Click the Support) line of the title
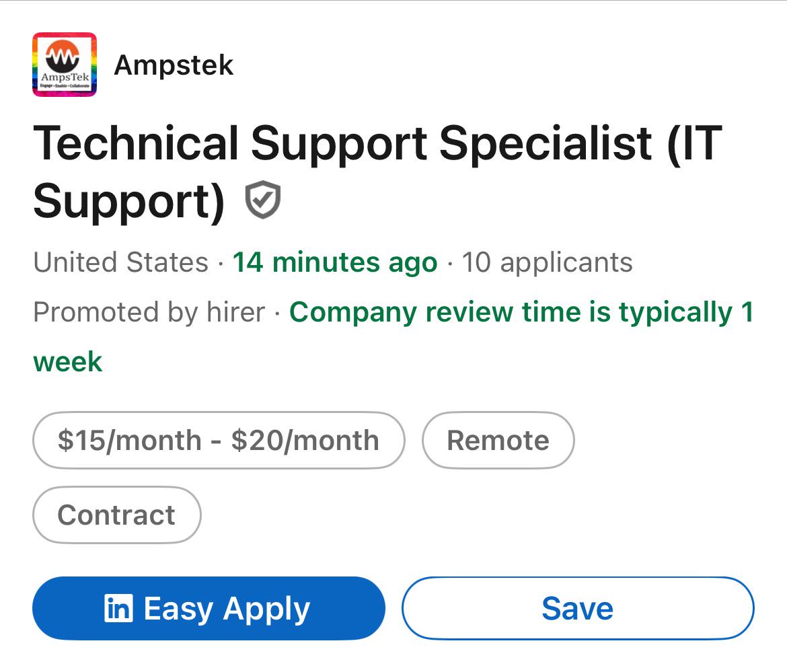Image resolution: width=787 pixels, height=672 pixels. [129, 202]
